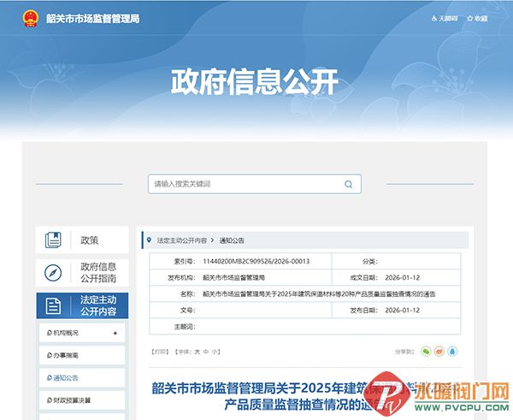Open 无障碍 accessibility mode

(444, 18)
